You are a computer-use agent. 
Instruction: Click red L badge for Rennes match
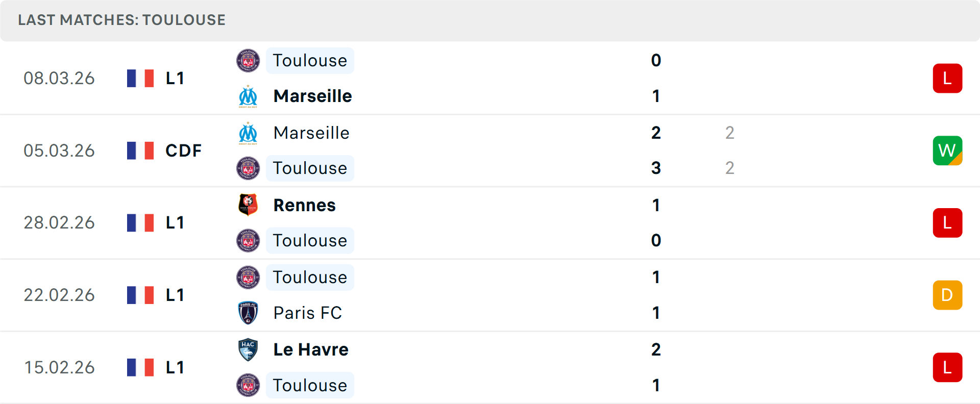pos(947,223)
